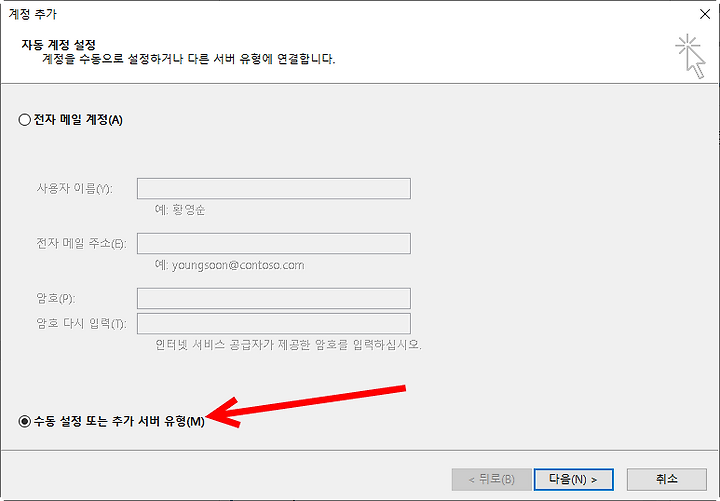Click the 사용자 이름(Y): label

pyautogui.click(x=74, y=188)
